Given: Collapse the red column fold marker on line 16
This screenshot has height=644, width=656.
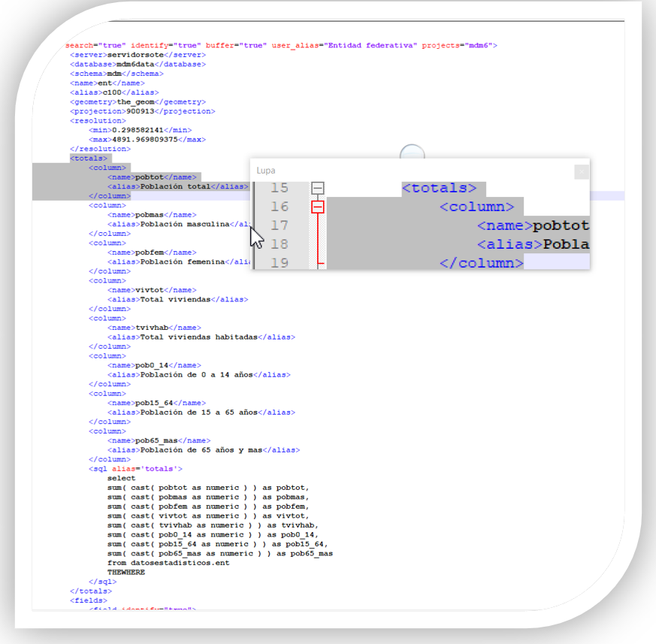Looking at the screenshot, I should pos(318,207).
